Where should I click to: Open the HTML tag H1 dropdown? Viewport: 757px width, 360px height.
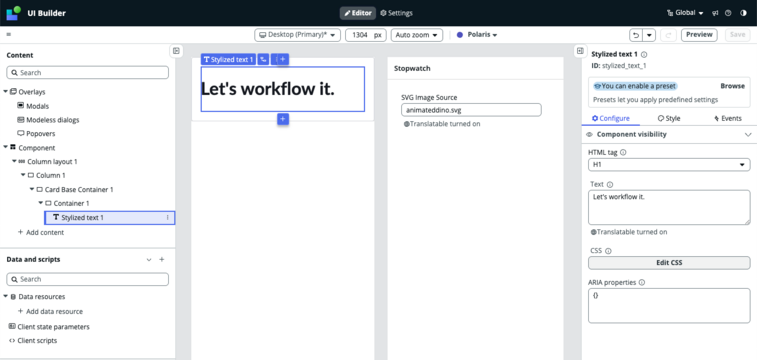669,165
